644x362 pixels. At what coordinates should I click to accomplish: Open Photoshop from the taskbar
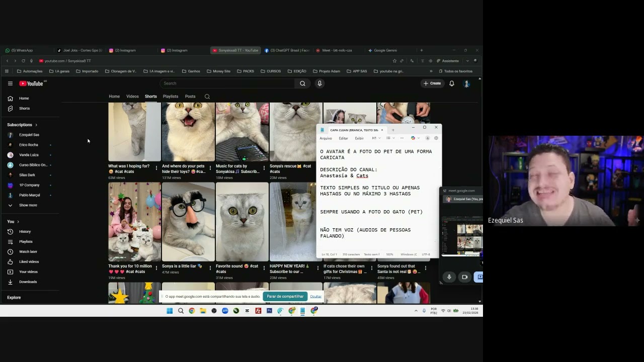pyautogui.click(x=269, y=311)
